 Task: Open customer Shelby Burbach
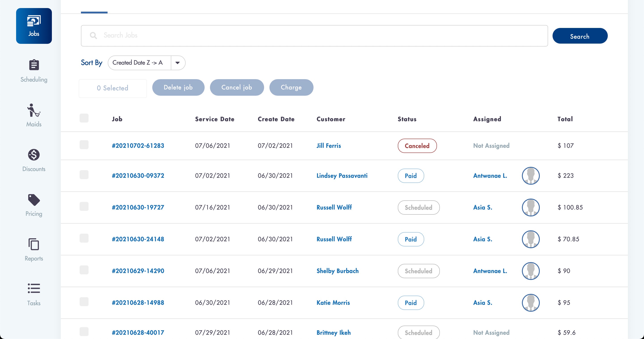point(337,271)
